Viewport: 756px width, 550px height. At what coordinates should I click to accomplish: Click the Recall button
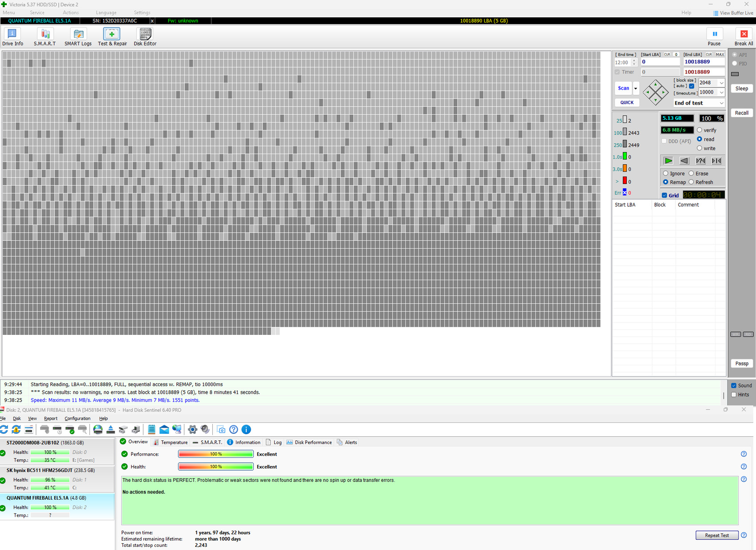742,113
